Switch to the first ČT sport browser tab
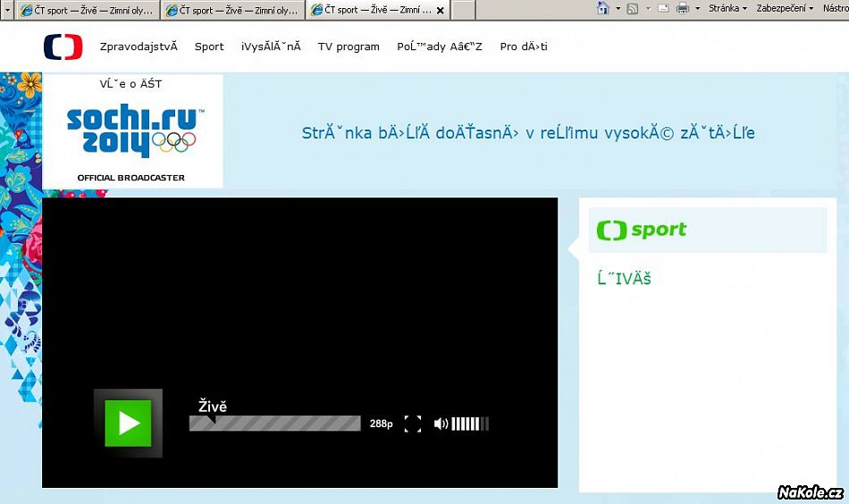This screenshot has width=849, height=504. (88, 10)
